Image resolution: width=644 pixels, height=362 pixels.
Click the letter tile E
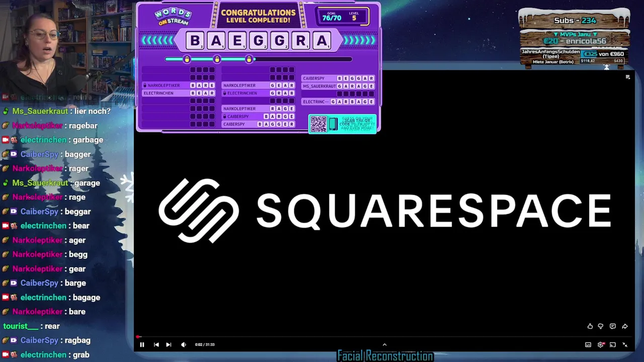click(237, 40)
